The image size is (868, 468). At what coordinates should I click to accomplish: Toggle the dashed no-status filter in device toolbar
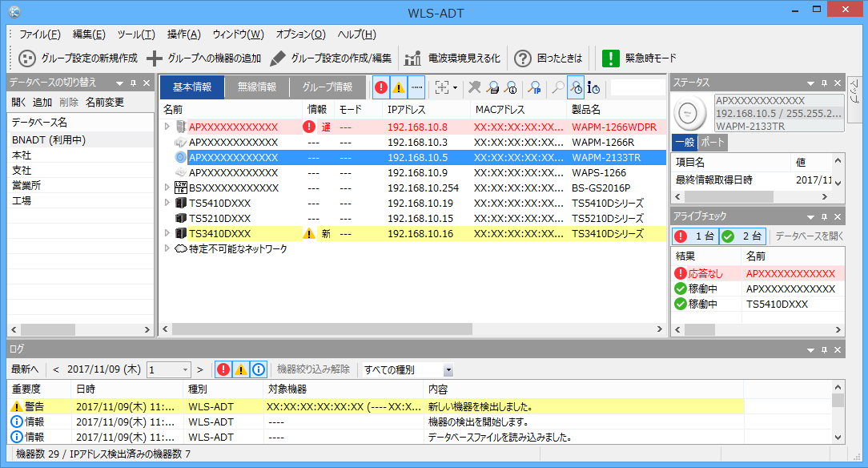pyautogui.click(x=416, y=87)
